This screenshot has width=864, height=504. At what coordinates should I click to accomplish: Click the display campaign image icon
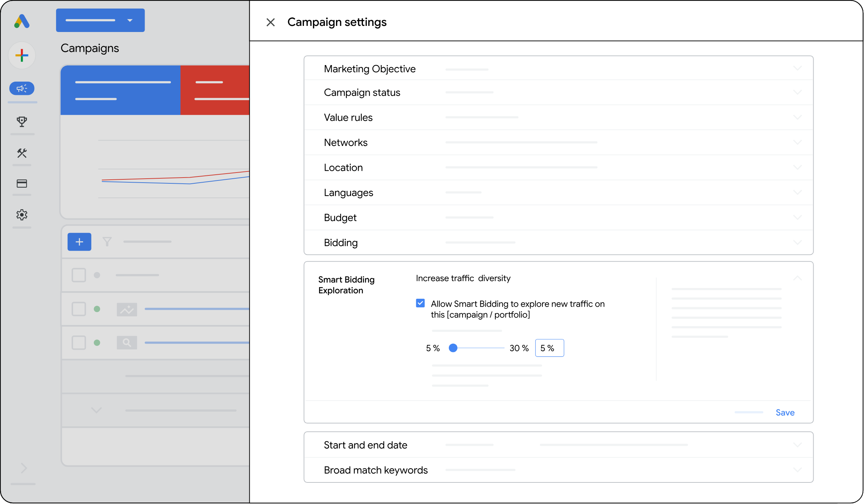tap(127, 309)
